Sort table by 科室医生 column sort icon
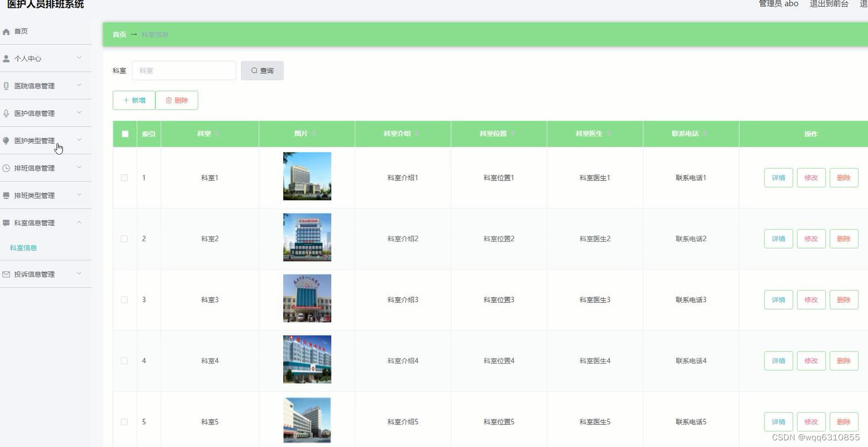This screenshot has width=868, height=447. [608, 134]
